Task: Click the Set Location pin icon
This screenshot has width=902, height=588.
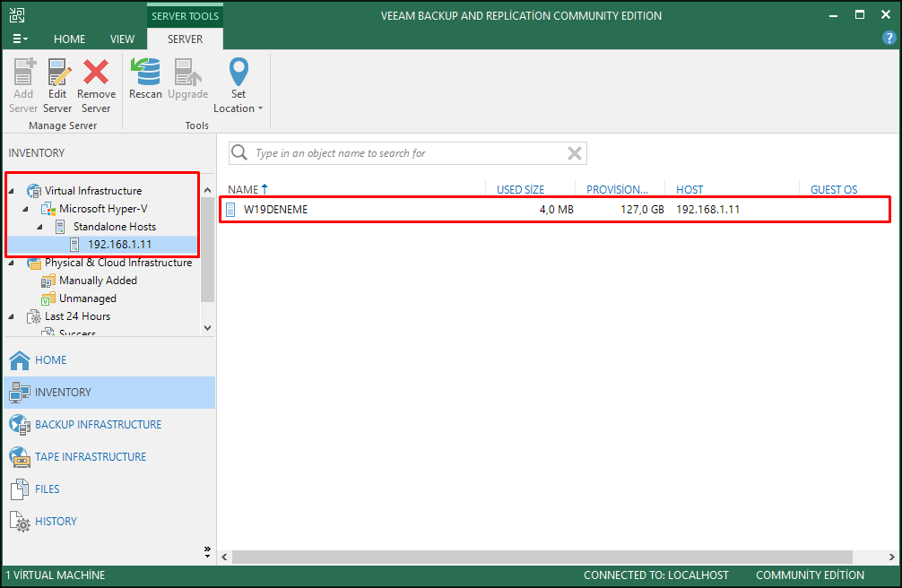Action: click(x=239, y=72)
